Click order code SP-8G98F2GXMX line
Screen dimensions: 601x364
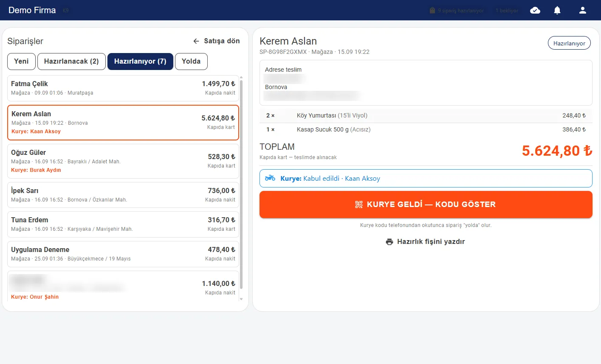(314, 52)
